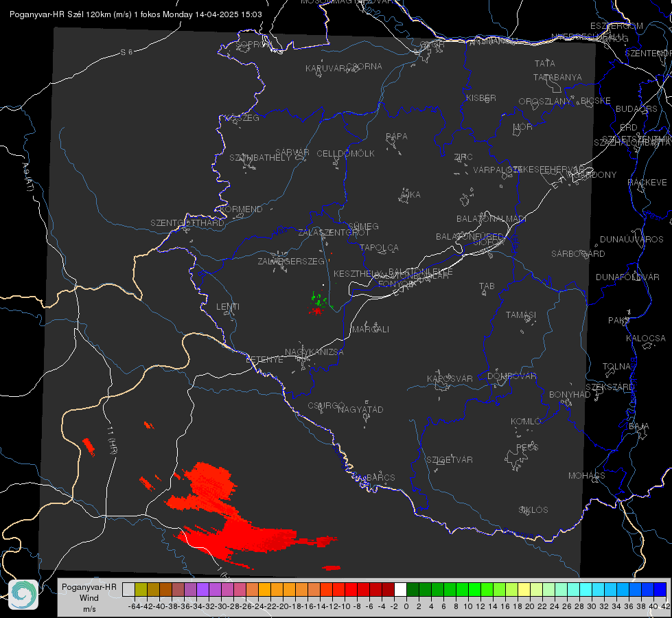Screen dimensions: 672x618
Task: Click the NAGYATÁD city label
Action: coord(360,409)
